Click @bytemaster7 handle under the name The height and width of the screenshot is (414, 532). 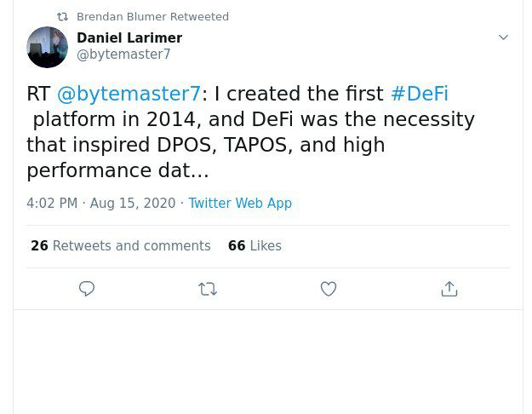pos(123,55)
